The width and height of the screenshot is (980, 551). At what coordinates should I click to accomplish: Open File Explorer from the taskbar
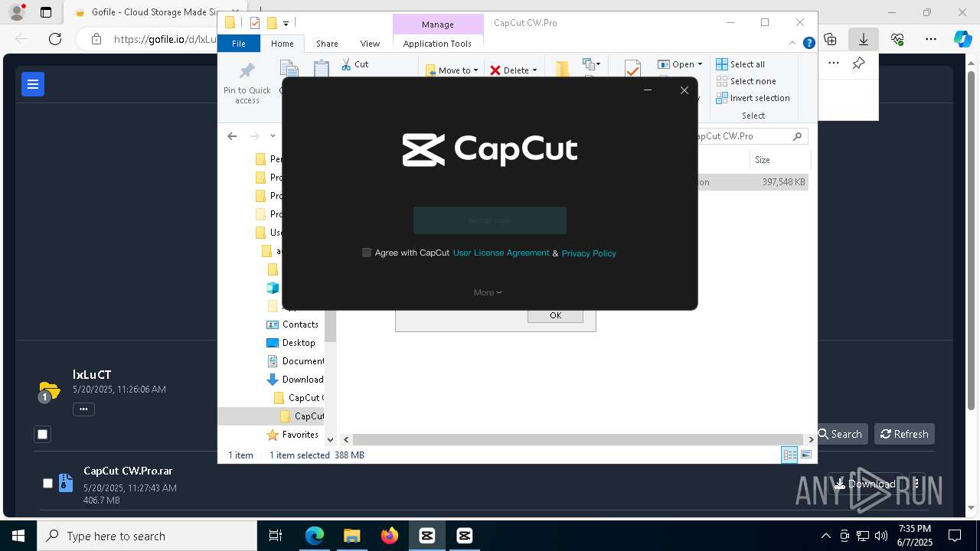click(x=351, y=536)
